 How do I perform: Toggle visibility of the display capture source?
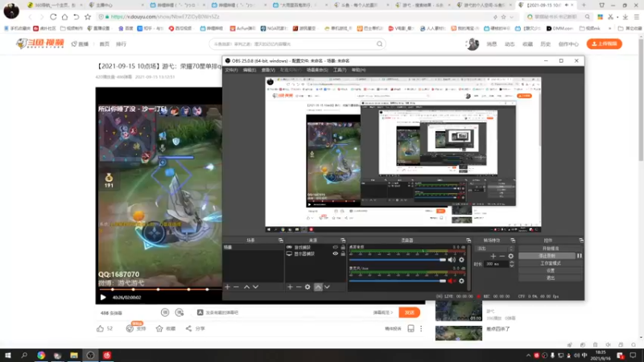pos(335,253)
